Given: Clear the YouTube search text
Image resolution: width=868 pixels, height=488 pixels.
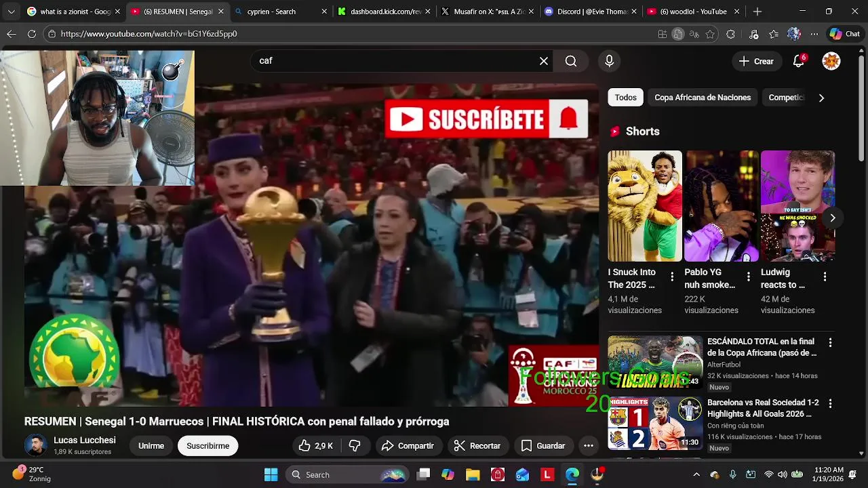Looking at the screenshot, I should (x=544, y=61).
